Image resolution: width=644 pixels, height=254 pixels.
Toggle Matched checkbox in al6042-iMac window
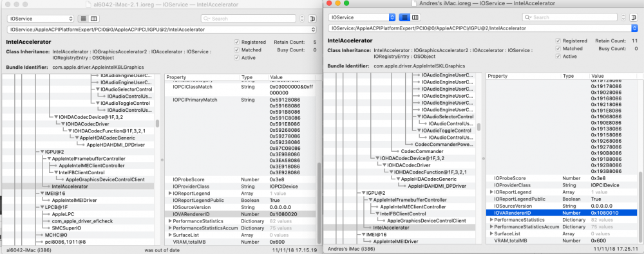tap(236, 50)
